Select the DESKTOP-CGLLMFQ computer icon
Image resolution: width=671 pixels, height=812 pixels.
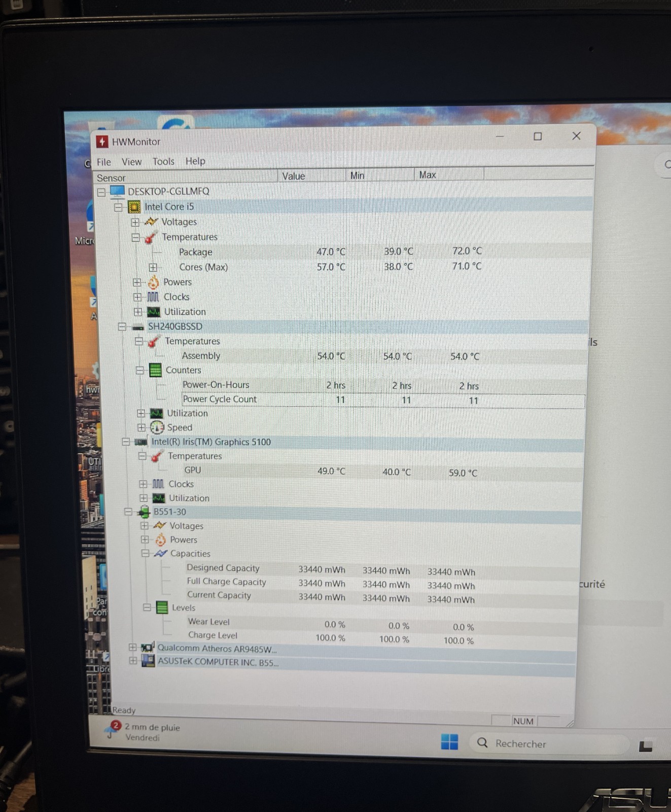coord(117,191)
